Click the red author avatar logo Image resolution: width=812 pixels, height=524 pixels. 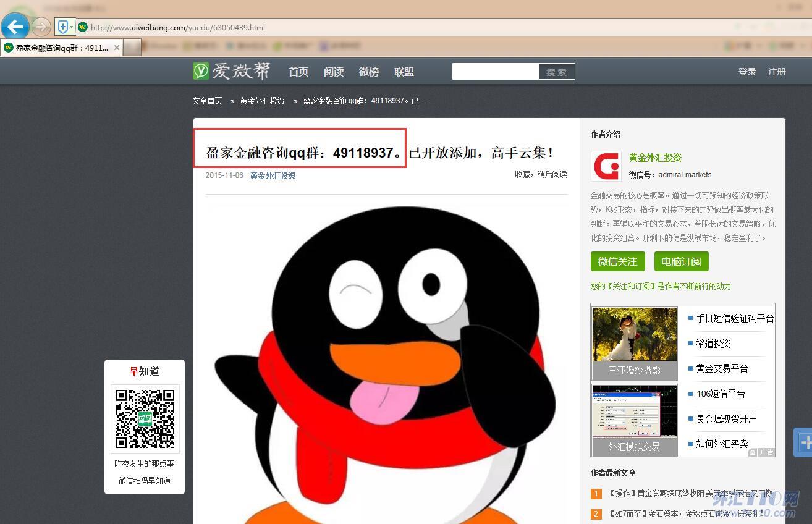pos(606,166)
